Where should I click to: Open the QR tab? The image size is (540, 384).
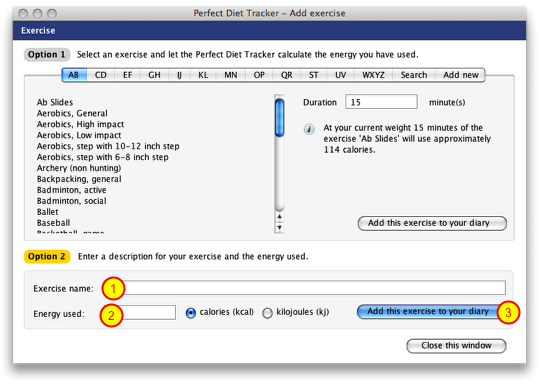287,75
